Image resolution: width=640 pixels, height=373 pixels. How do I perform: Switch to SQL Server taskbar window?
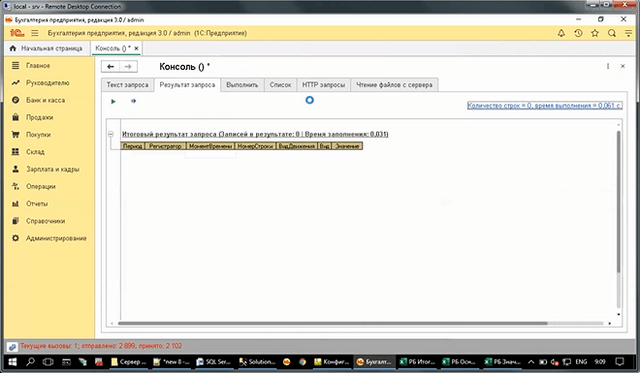(x=213, y=362)
